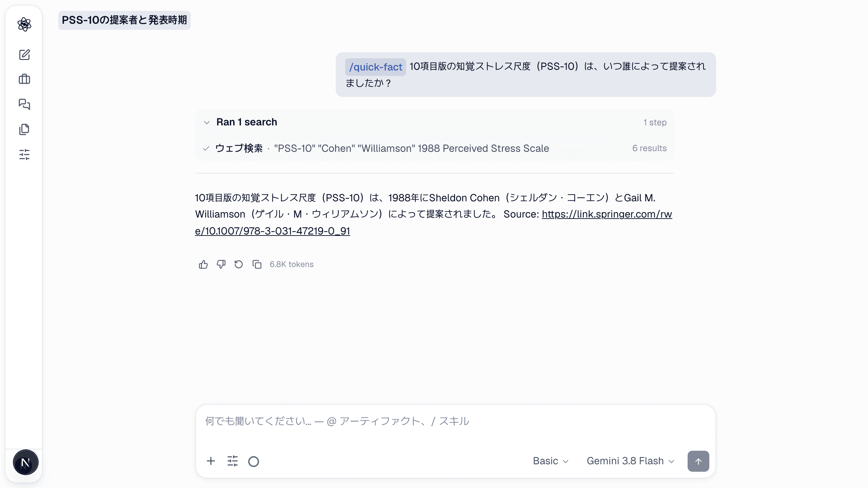This screenshot has height=488, width=868.
Task: Click the 6 results label
Action: pos(649,148)
